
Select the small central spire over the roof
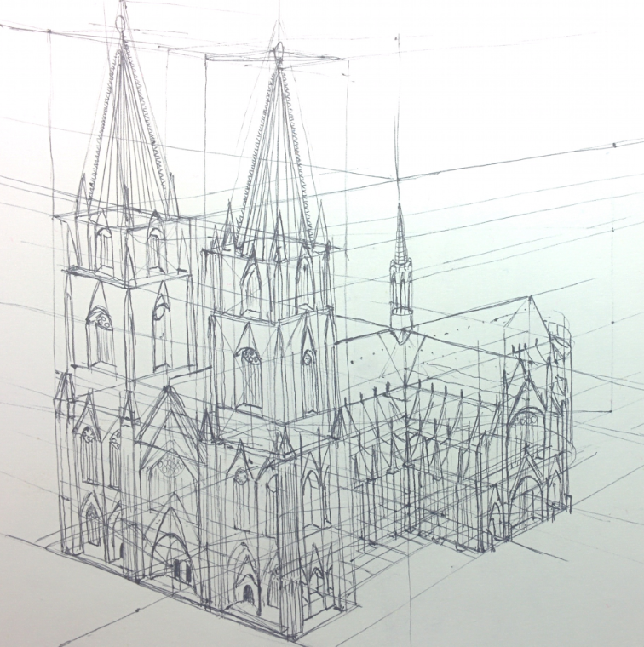400,272
